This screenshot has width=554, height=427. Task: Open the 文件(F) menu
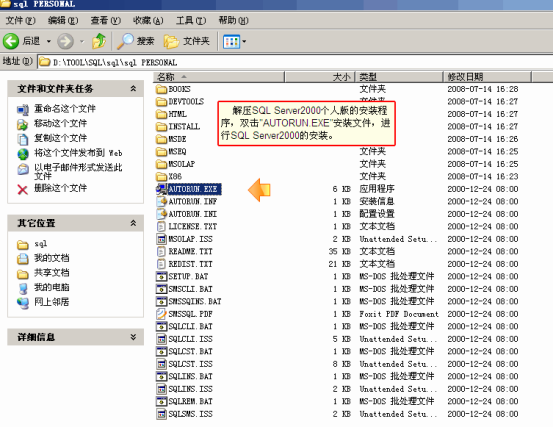20,20
